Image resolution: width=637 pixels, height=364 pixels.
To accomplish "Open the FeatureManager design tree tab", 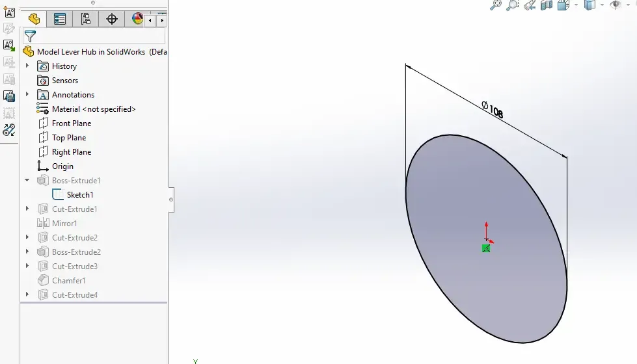I will (34, 19).
